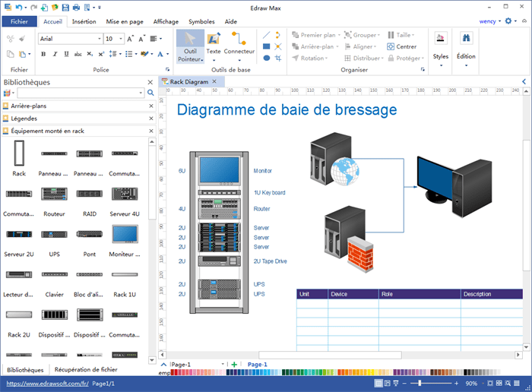Select the Connecteur tool

click(x=239, y=46)
